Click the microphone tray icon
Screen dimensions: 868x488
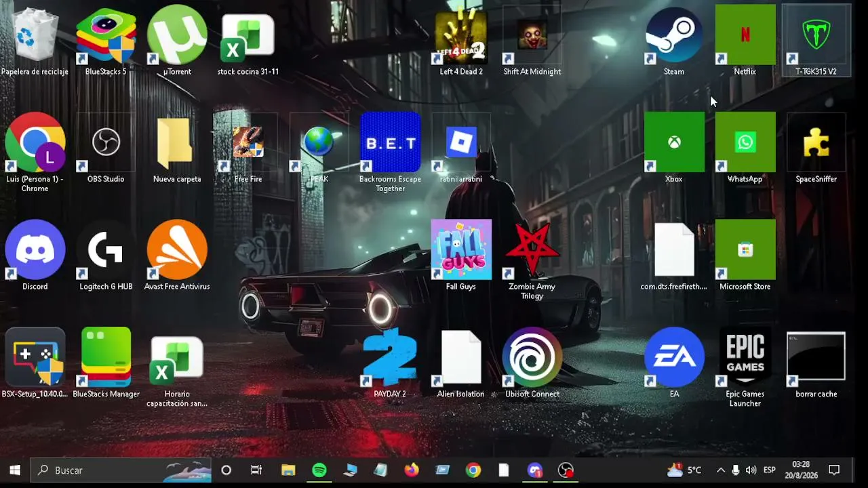coord(736,470)
